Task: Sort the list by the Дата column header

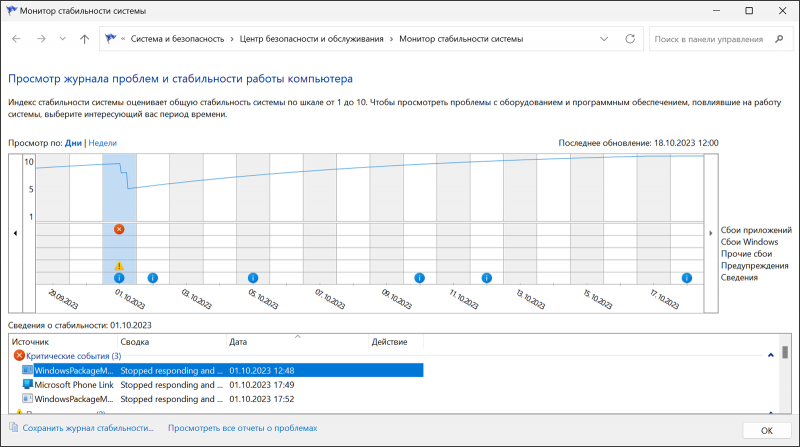Action: coord(297,342)
